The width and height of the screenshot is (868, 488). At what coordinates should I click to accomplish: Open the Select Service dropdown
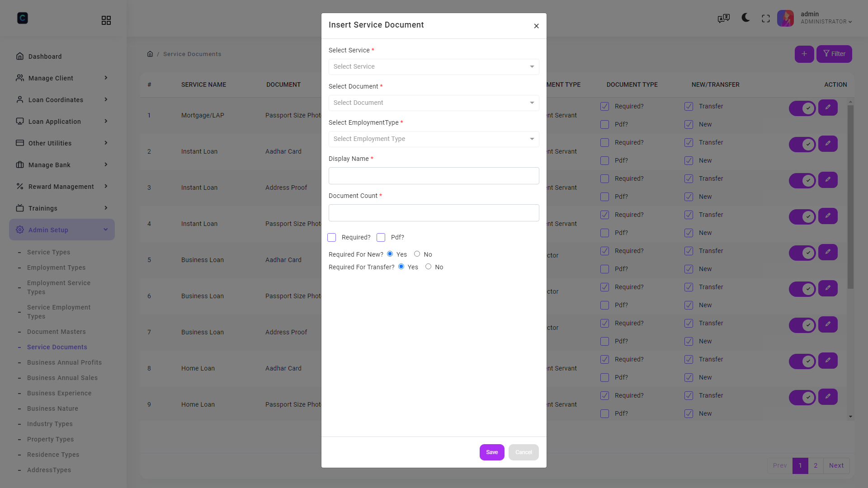[434, 66]
